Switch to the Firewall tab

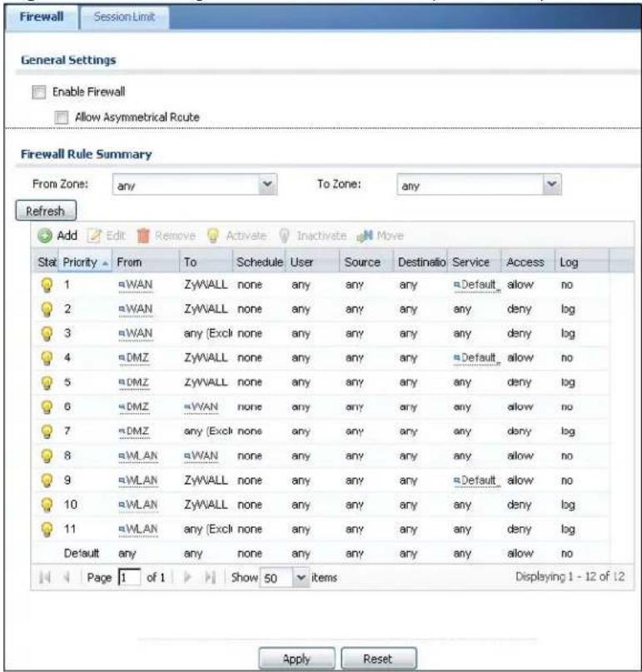[42, 17]
